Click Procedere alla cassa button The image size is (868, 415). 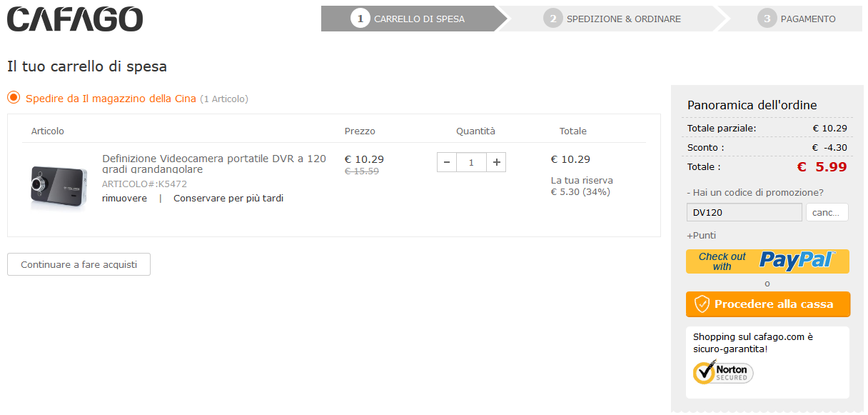point(768,304)
